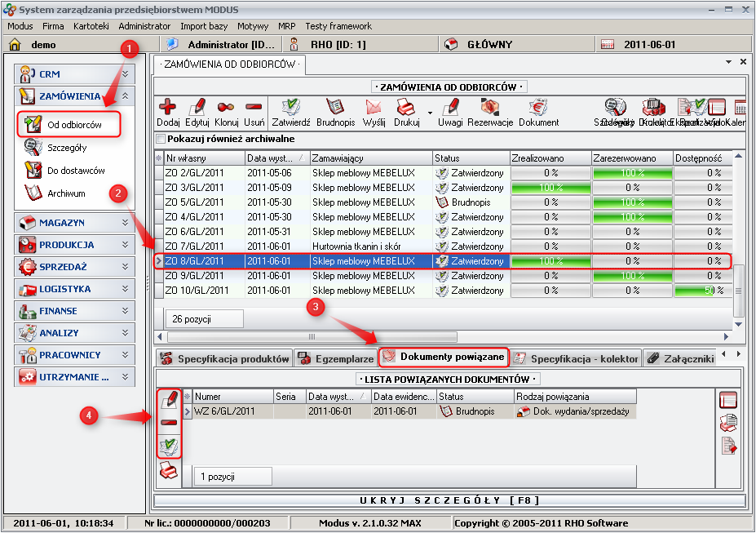Expand the MAGAZYN sidebar section
Viewport: 756px width, 533px height.
point(125,222)
